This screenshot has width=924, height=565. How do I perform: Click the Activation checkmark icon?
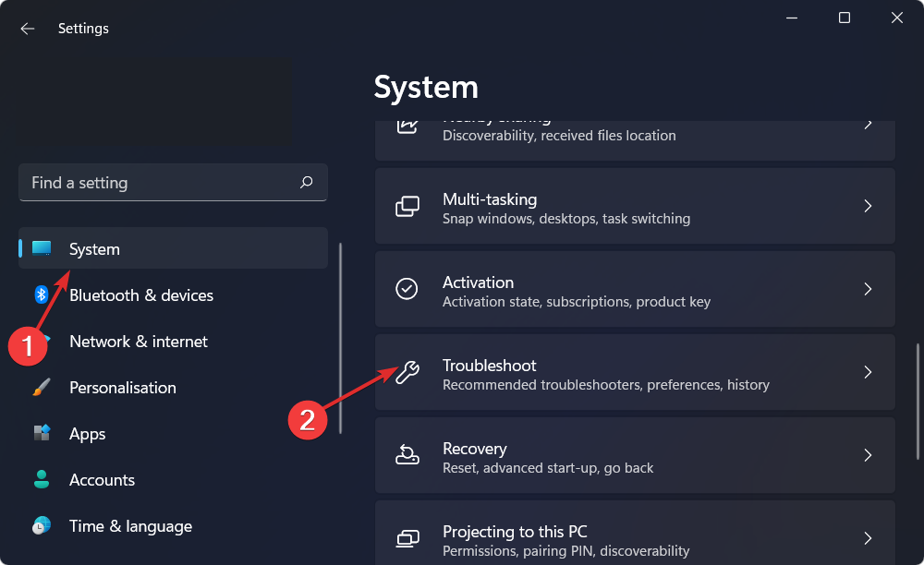click(407, 289)
